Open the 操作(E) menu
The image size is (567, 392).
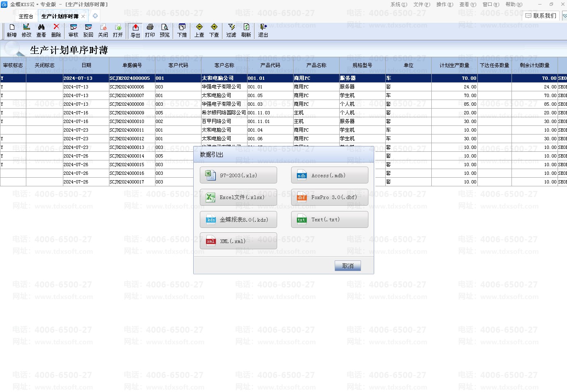tap(445, 5)
